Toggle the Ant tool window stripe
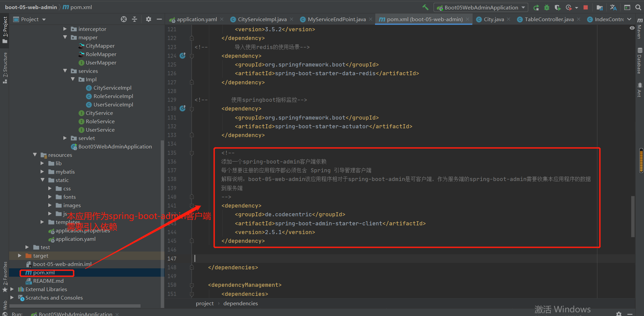Viewport: 644px width, 316px height. coord(639,90)
